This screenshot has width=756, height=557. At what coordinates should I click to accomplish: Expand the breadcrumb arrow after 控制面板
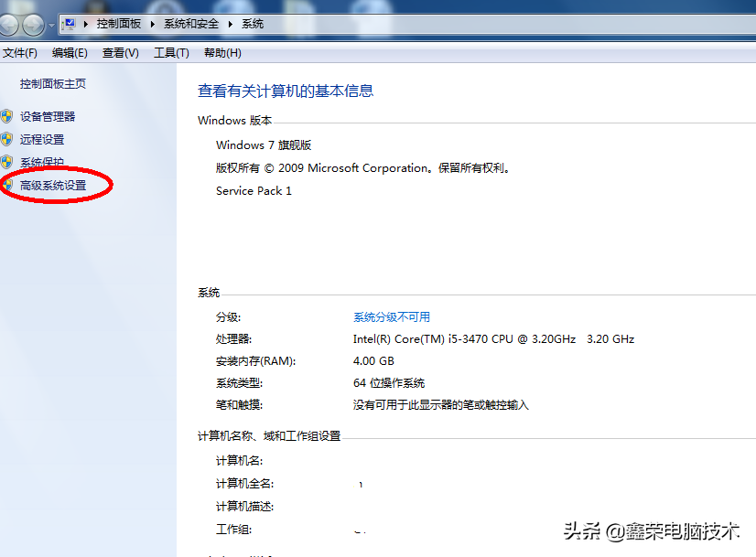(154, 25)
